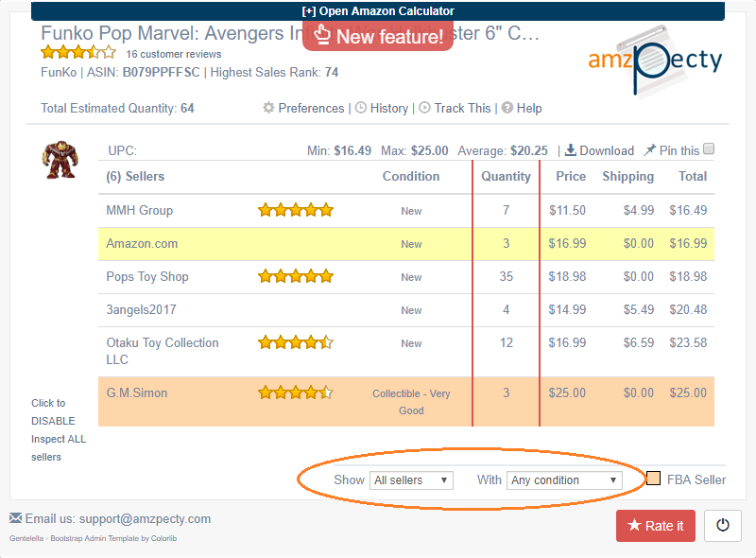Click the Condition column header
The width and height of the screenshot is (756, 558).
[411, 176]
